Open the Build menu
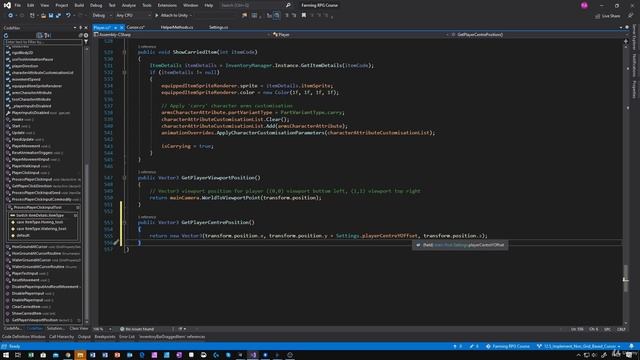 [x=79, y=5]
